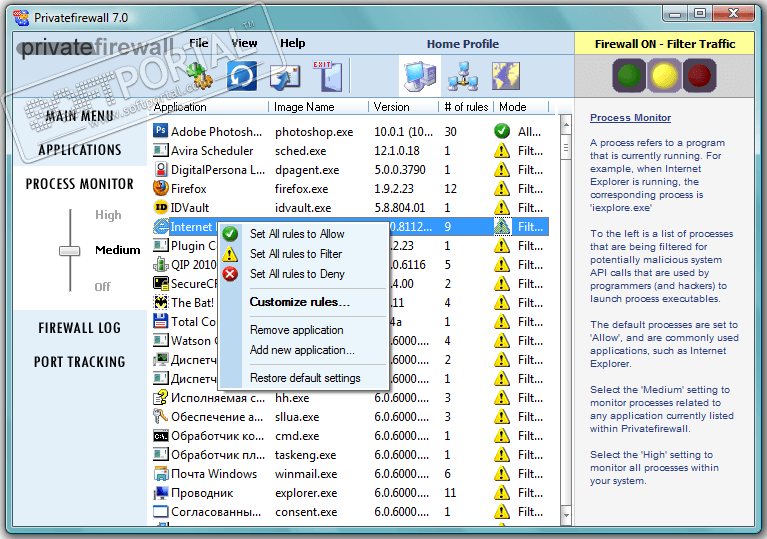Click the Internet Explorer row icon
This screenshot has width=767, height=539.
tap(160, 226)
